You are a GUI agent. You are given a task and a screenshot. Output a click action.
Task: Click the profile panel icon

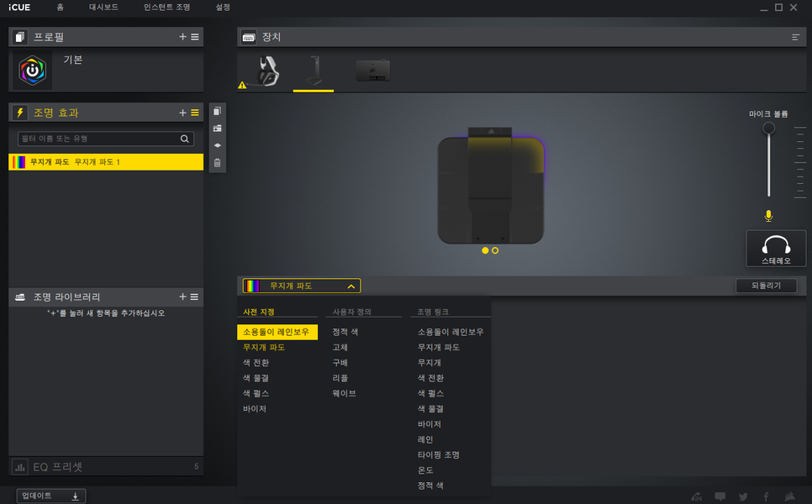tap(19, 37)
